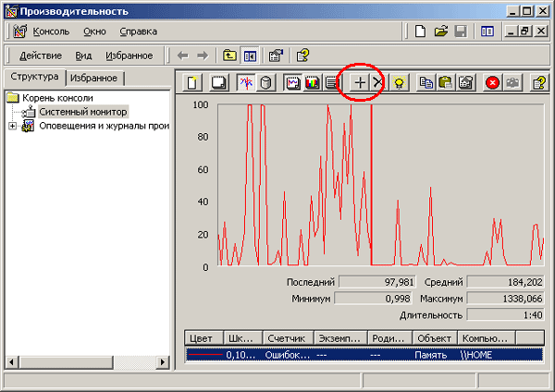Open the monitor Properties icon
Viewport: 555px width, 392px height.
[x=465, y=83]
